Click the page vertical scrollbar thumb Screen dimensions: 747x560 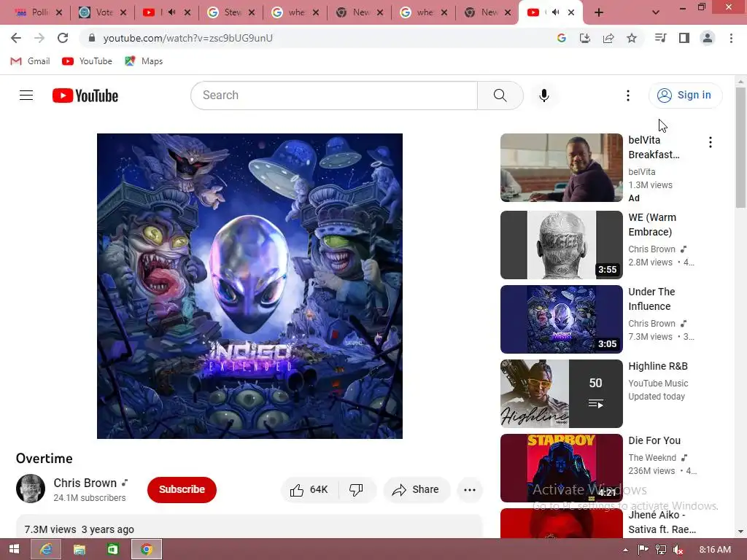pyautogui.click(x=740, y=147)
